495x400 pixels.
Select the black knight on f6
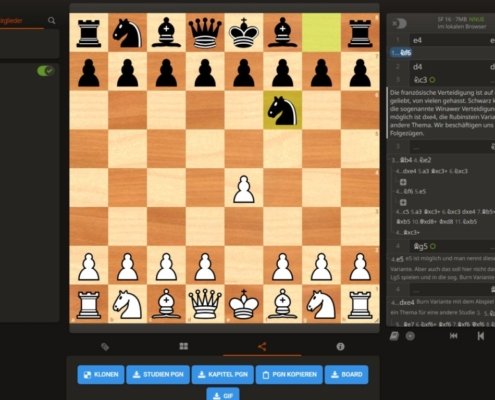(283, 110)
